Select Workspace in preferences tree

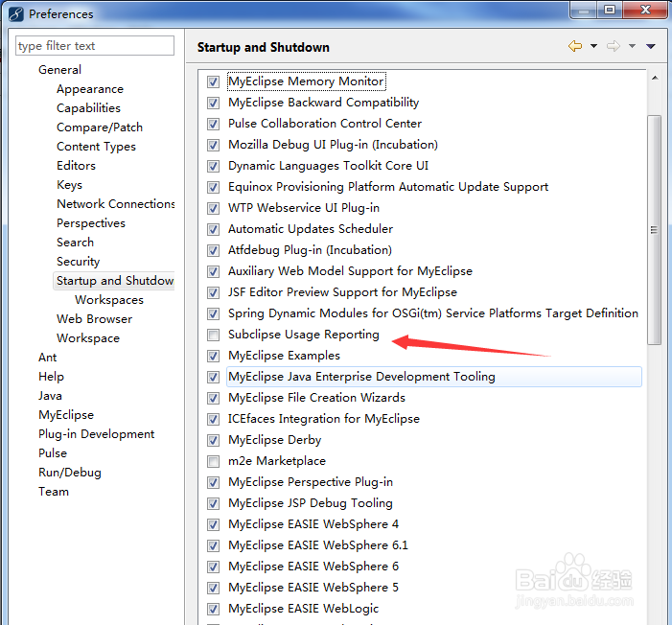tap(88, 338)
